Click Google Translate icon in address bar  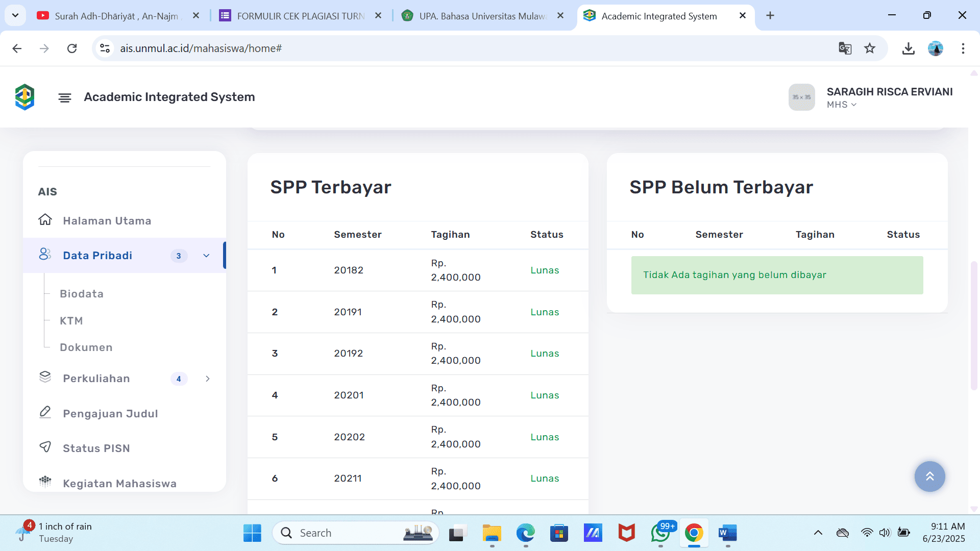pos(845,48)
